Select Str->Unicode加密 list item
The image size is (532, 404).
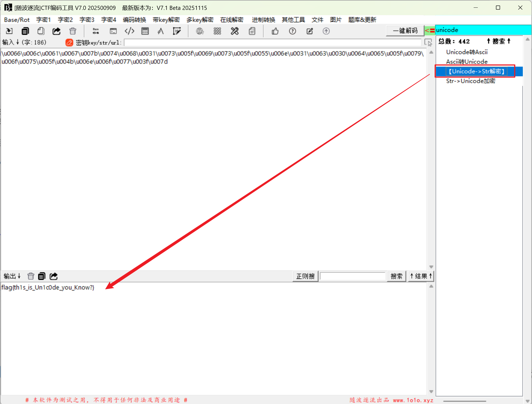pos(471,81)
